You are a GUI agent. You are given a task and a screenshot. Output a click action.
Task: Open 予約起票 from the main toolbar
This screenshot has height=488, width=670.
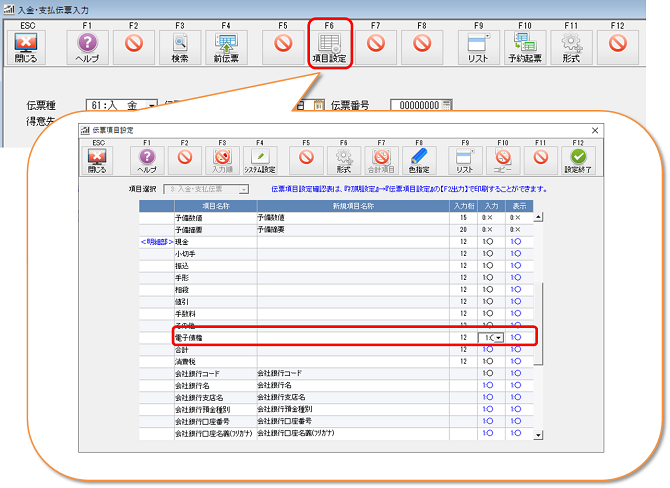(x=524, y=43)
